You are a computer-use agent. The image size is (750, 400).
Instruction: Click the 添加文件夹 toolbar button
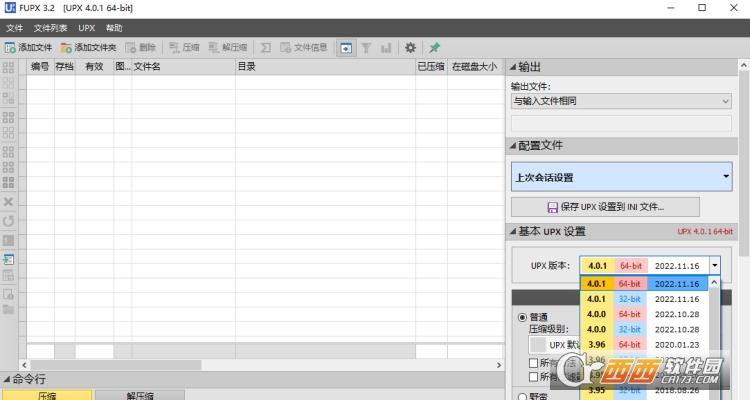[x=88, y=48]
